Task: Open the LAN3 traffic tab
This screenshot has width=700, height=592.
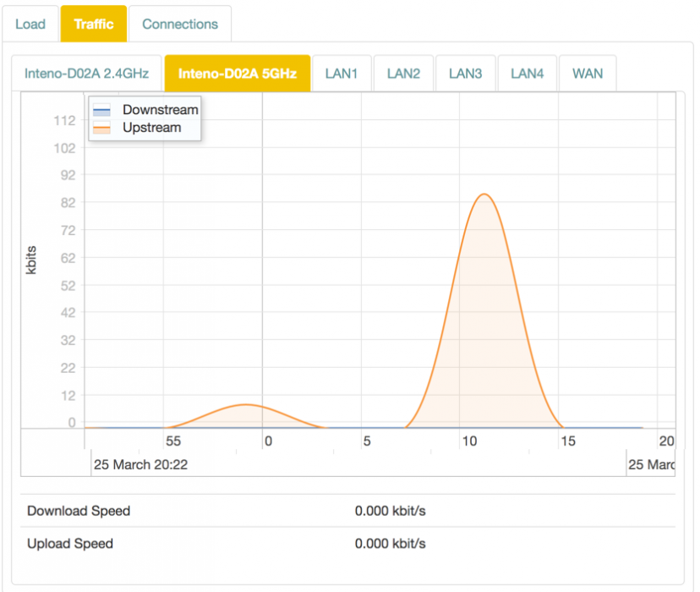Action: click(x=465, y=74)
